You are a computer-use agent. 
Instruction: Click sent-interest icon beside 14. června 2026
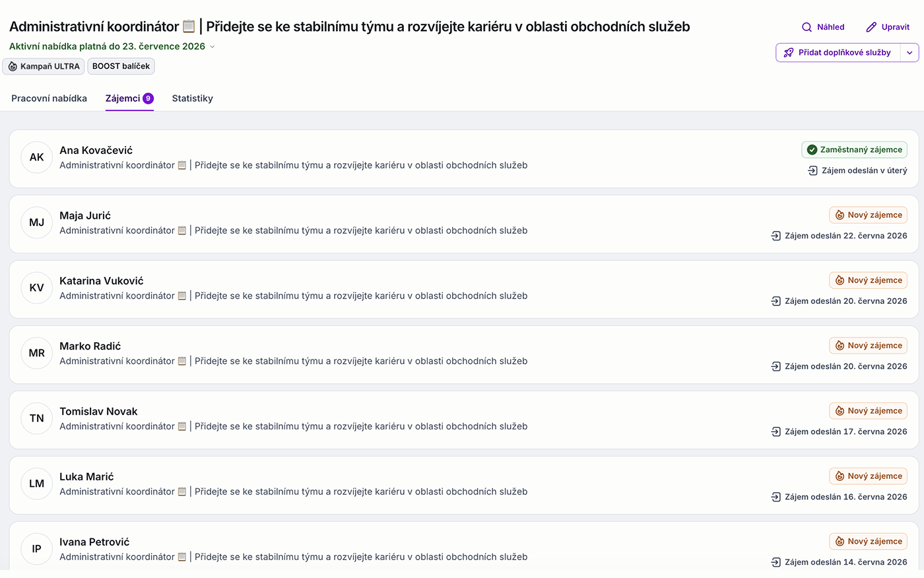[x=776, y=563]
